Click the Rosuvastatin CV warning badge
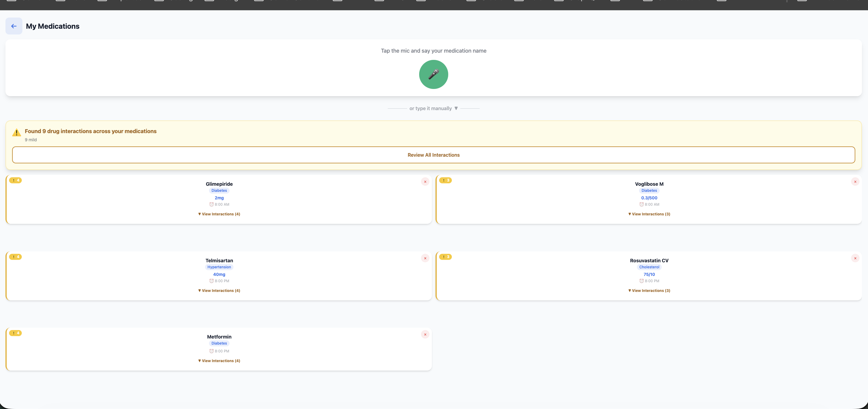The height and width of the screenshot is (409, 868). click(x=445, y=257)
